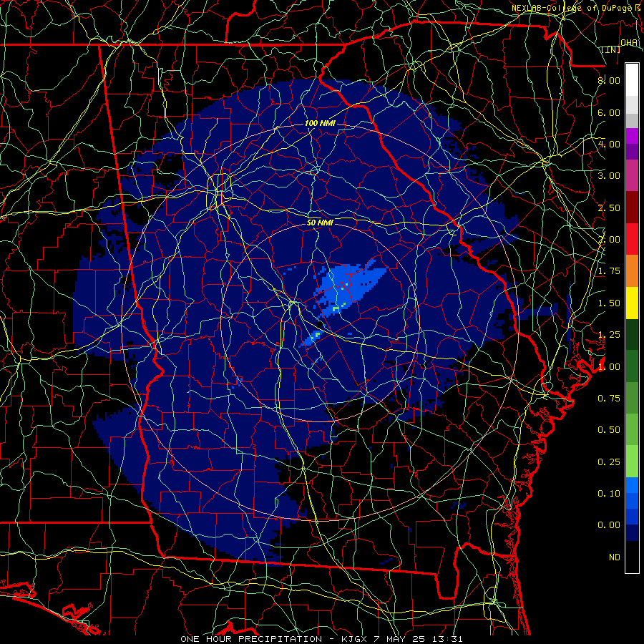Select the maroon swatch beside 2.50
Screen dimensions: 644x644
(632, 208)
